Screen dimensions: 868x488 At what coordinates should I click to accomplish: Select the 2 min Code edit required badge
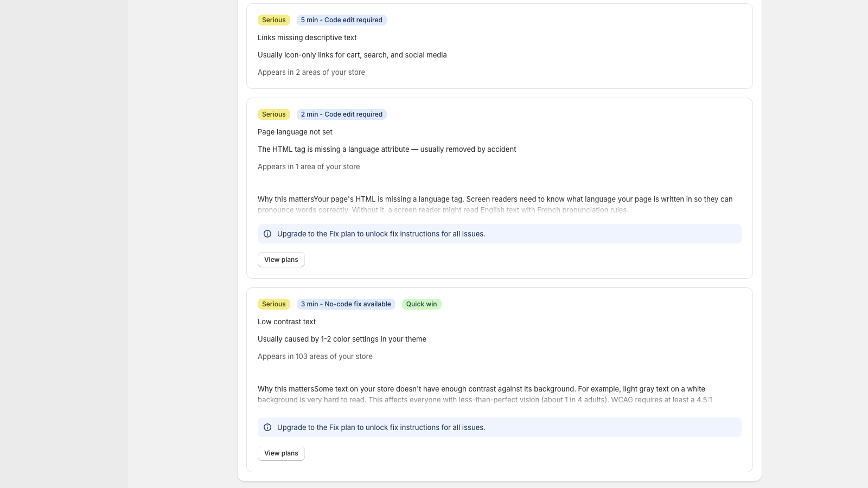tap(342, 114)
